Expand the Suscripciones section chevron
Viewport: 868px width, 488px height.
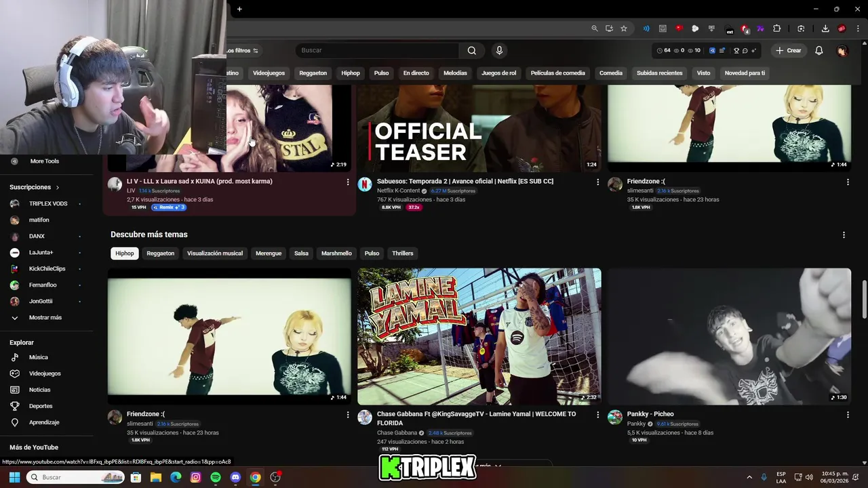coord(58,187)
